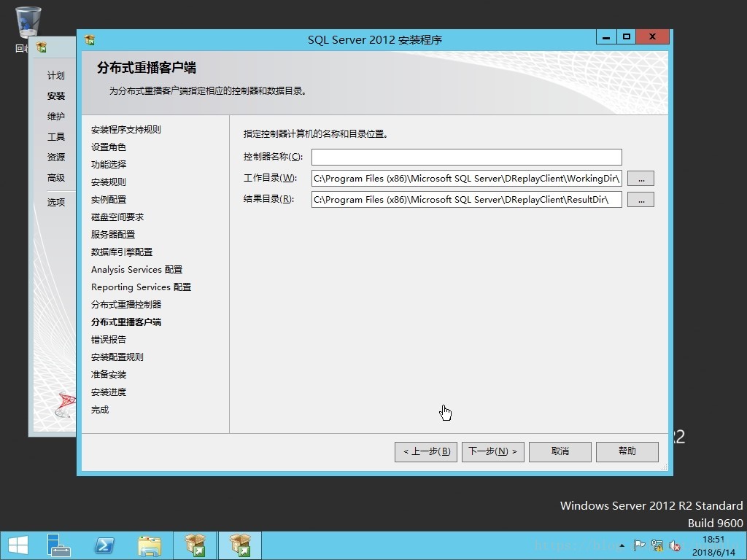Click the controller name input field
The image size is (747, 560).
click(x=466, y=157)
